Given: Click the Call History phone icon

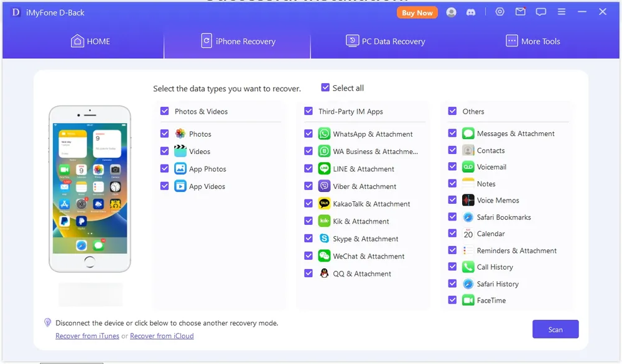Looking at the screenshot, I should tap(468, 266).
